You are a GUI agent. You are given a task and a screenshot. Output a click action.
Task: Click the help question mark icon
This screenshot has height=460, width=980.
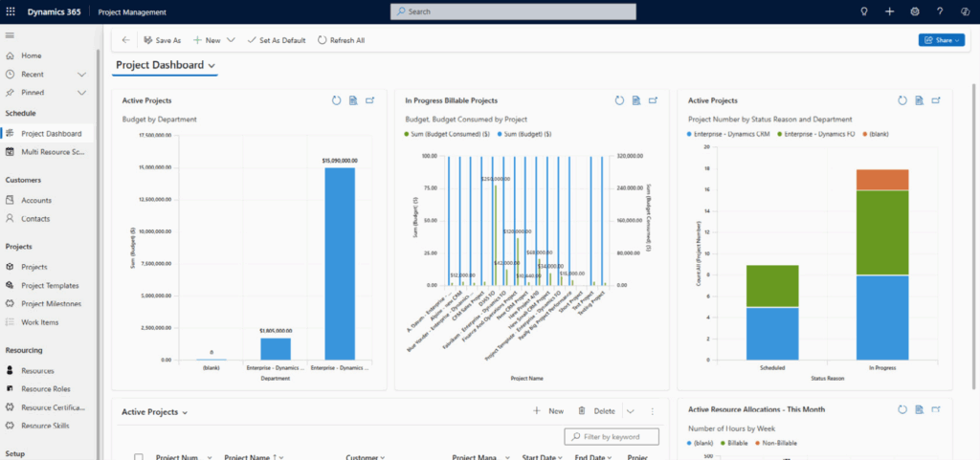(940, 11)
